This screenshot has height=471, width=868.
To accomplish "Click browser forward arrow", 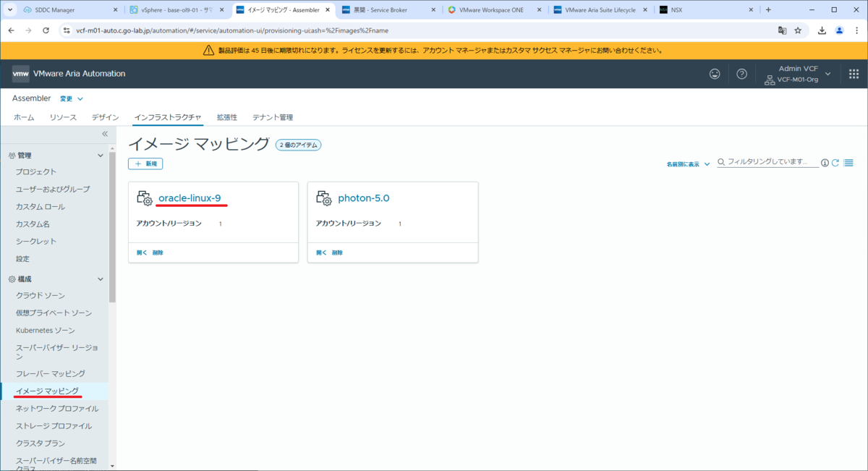I will pos(29,30).
